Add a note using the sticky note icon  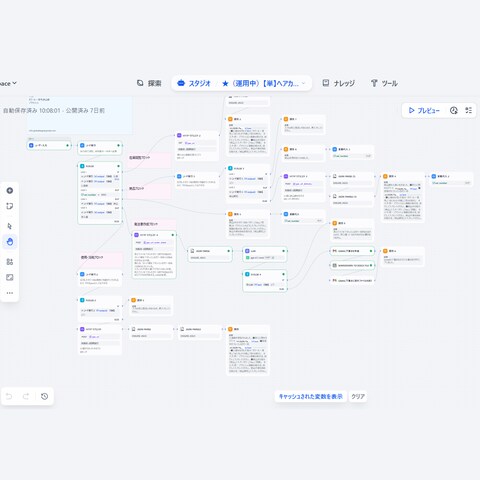click(x=10, y=206)
